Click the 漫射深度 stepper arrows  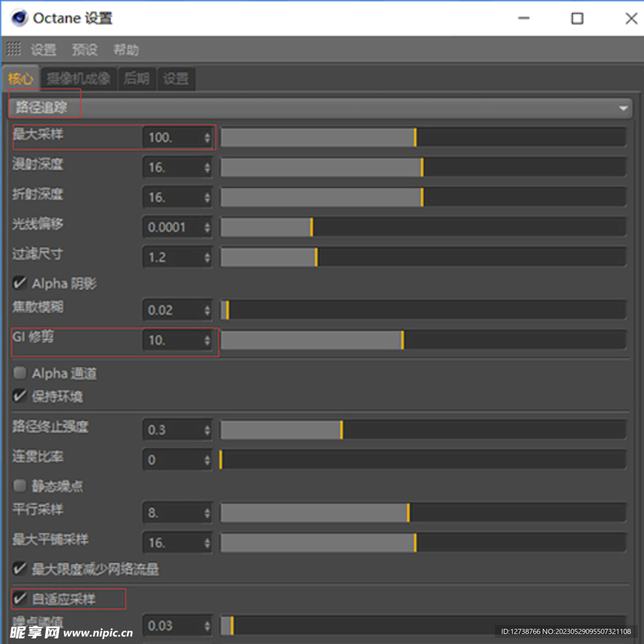[208, 167]
